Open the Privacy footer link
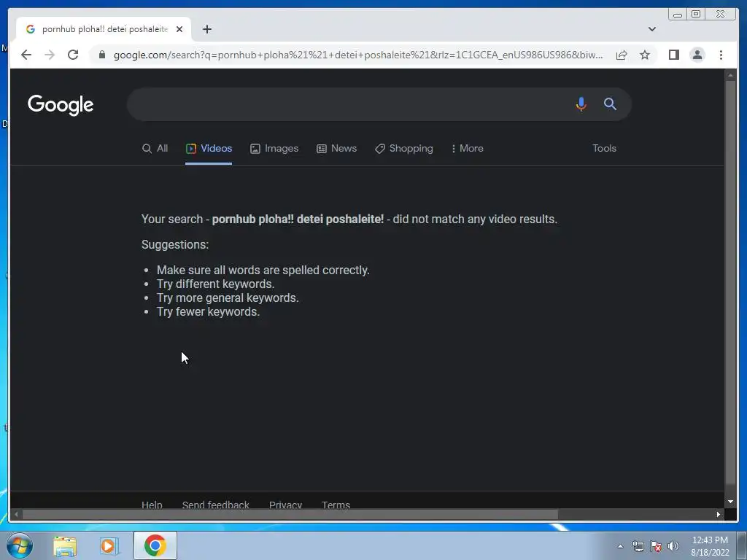 (285, 505)
